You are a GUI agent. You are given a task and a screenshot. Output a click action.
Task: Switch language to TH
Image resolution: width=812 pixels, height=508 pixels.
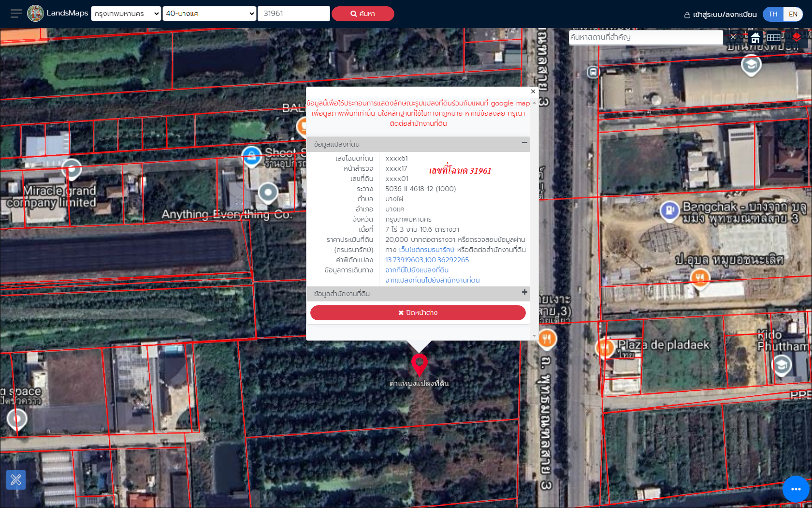click(x=773, y=14)
